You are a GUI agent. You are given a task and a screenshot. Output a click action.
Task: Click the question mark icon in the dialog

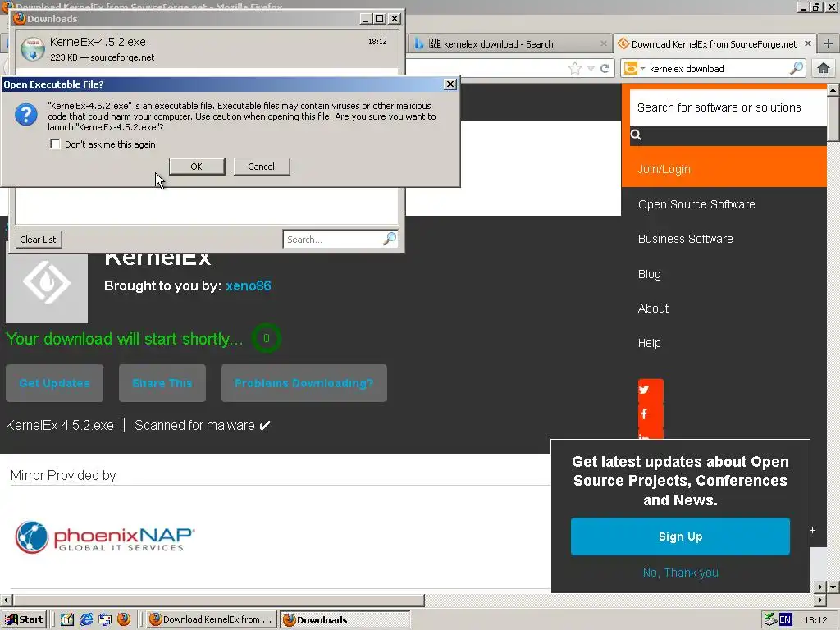(x=25, y=115)
